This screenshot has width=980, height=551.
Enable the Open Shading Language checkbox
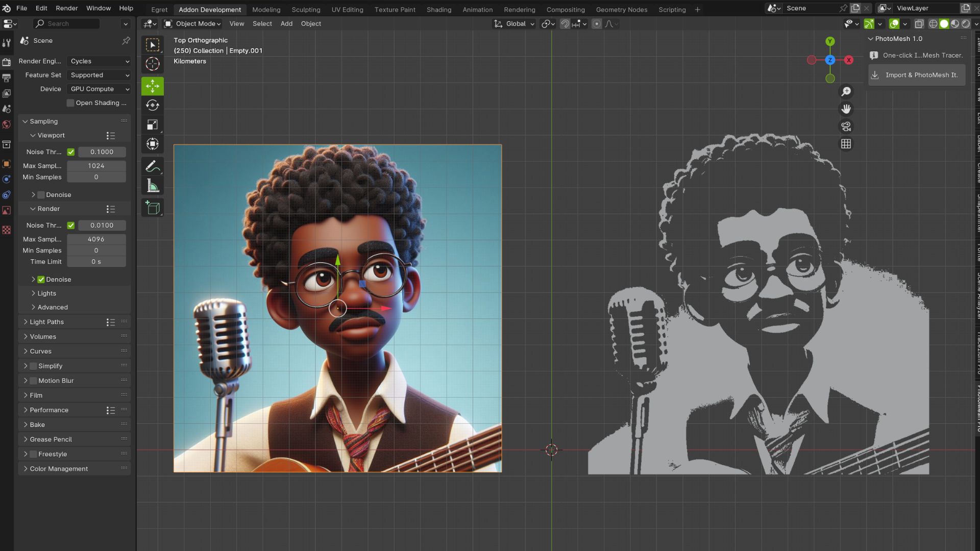(x=70, y=103)
